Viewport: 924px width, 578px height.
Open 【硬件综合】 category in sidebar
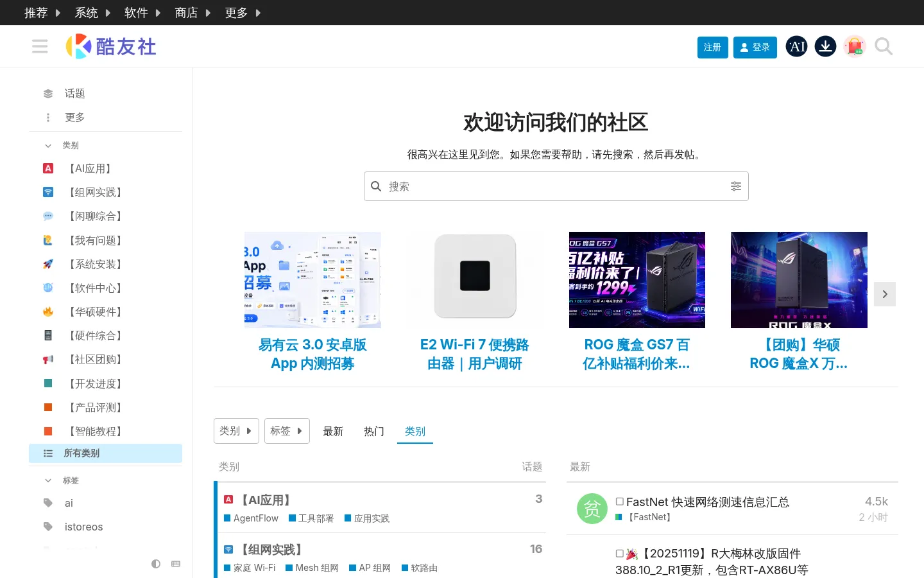pos(105,336)
